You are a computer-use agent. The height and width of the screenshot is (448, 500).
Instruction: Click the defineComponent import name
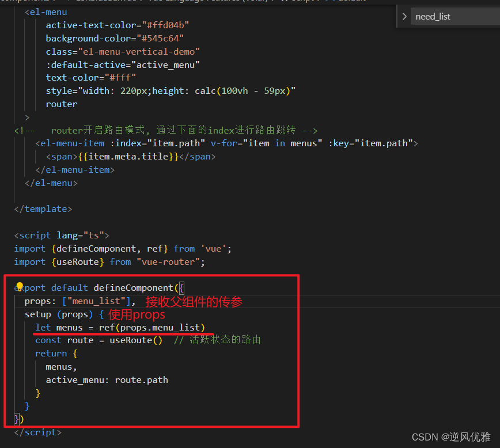(98, 248)
